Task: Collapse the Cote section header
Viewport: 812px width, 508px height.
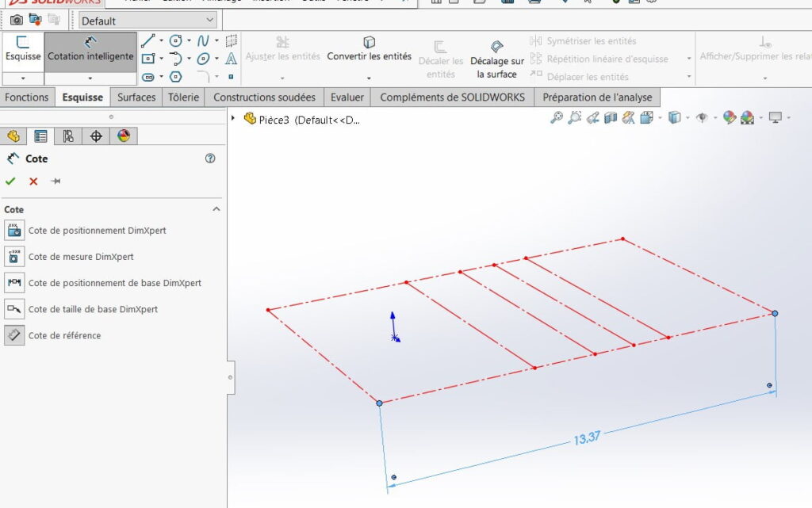Action: tap(216, 208)
